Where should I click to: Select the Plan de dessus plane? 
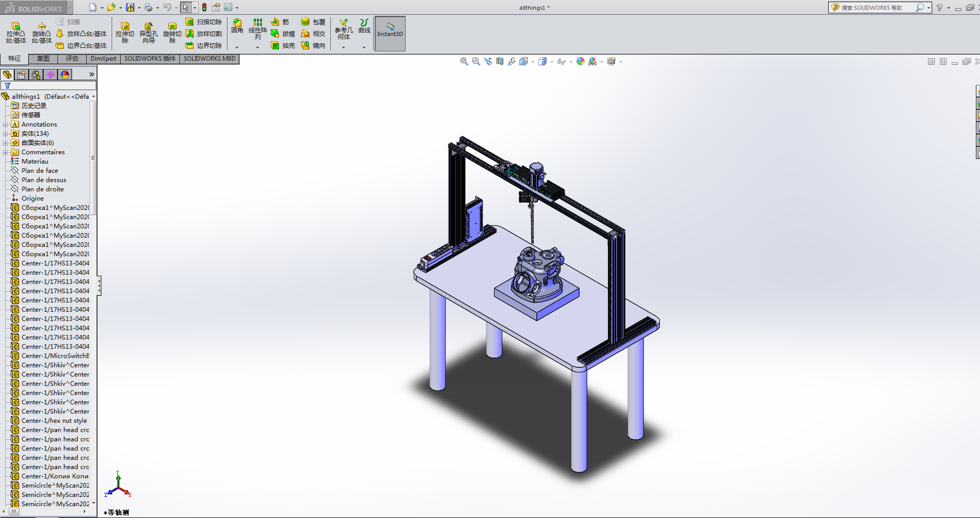click(x=44, y=180)
